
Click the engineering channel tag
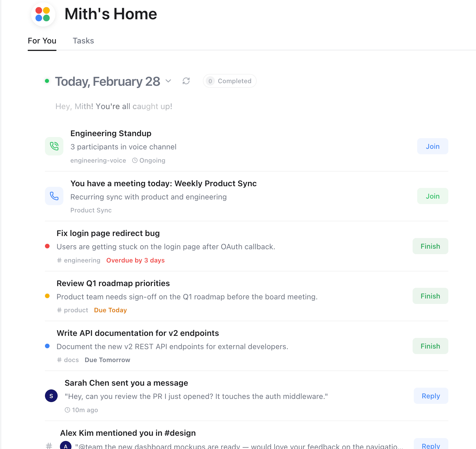tap(79, 260)
